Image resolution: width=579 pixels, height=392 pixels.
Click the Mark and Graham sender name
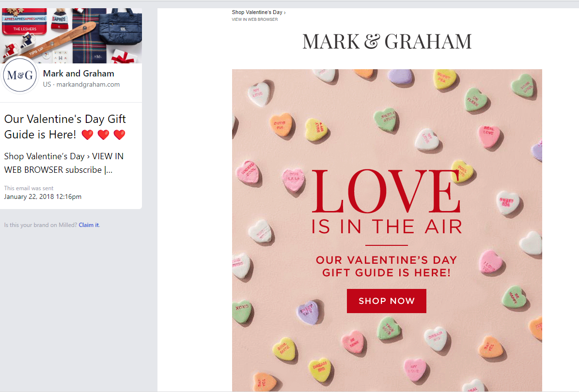tap(78, 73)
